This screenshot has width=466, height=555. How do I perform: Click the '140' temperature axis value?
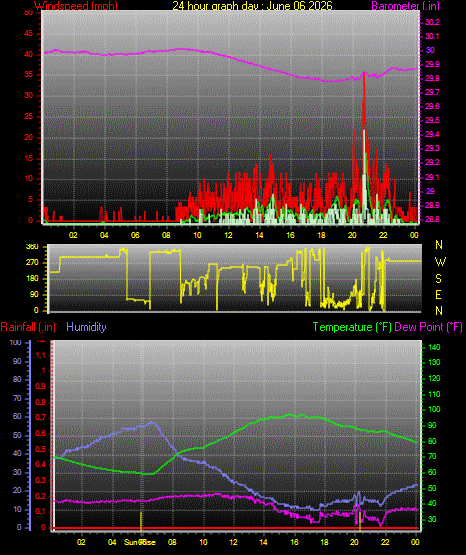434,347
